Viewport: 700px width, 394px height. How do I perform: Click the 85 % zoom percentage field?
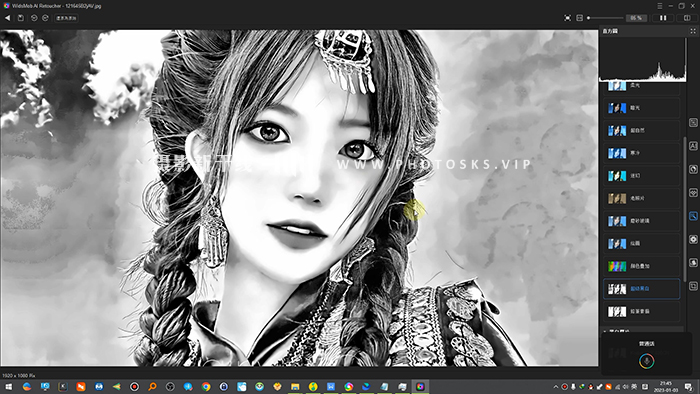[x=636, y=18]
